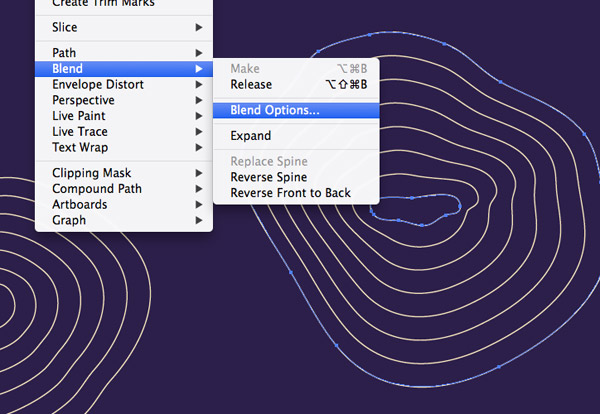The image size is (600, 414).
Task: Expand the Path submenu
Action: [64, 53]
